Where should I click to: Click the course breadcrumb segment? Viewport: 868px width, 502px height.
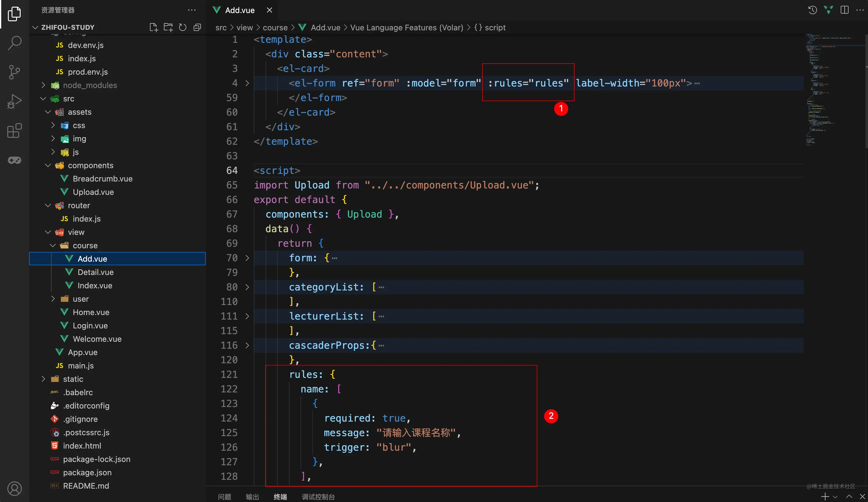275,28
